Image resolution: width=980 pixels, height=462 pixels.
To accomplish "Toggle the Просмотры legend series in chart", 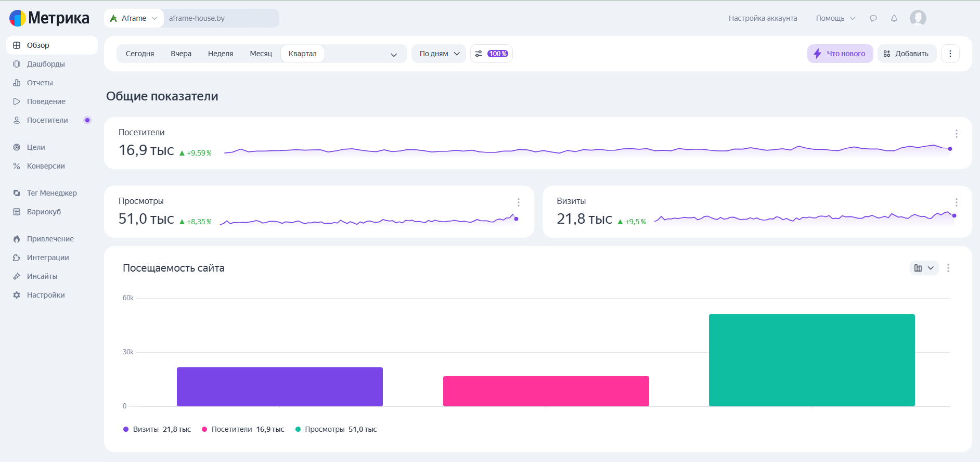I will click(x=336, y=429).
